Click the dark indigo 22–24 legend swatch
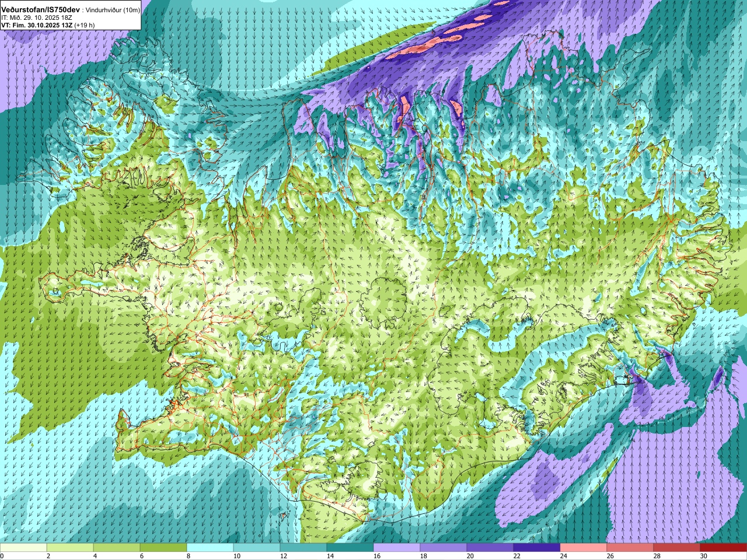 [537, 548]
